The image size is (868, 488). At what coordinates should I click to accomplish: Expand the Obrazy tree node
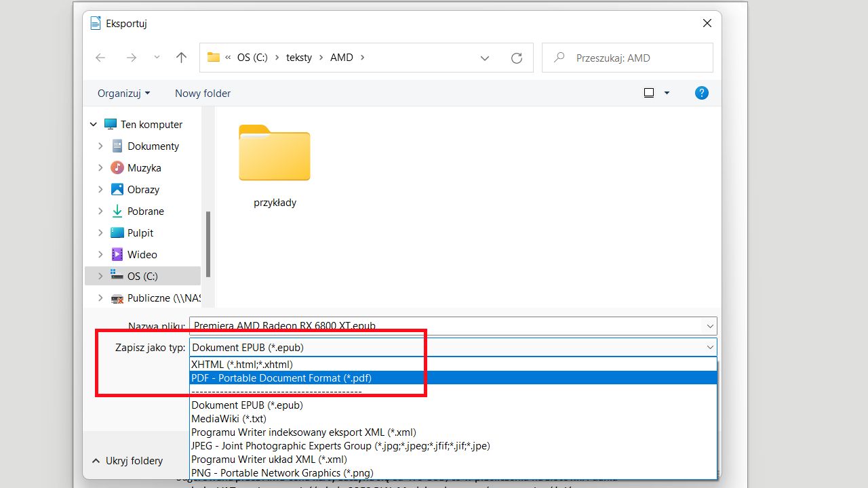coord(100,190)
